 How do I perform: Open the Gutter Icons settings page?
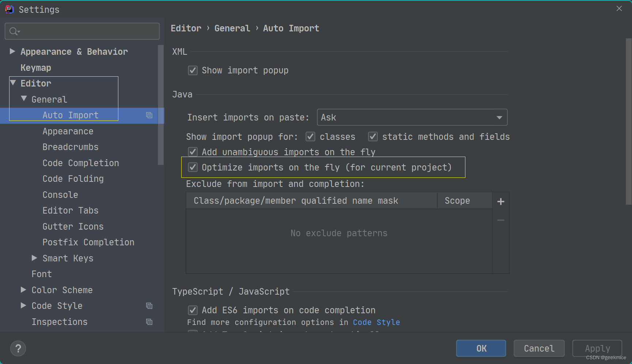[x=73, y=227]
